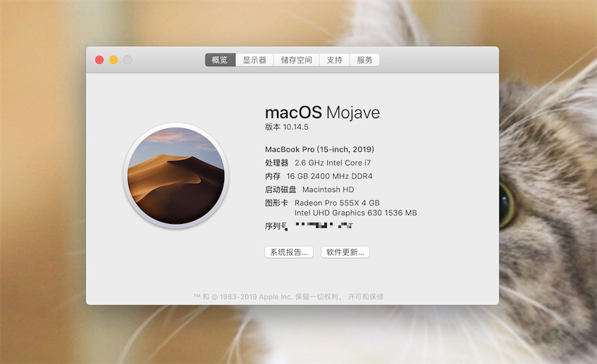Click Intel UHD Graphics 630 1536 MB
Image resolution: width=597 pixels, height=364 pixels.
point(356,213)
